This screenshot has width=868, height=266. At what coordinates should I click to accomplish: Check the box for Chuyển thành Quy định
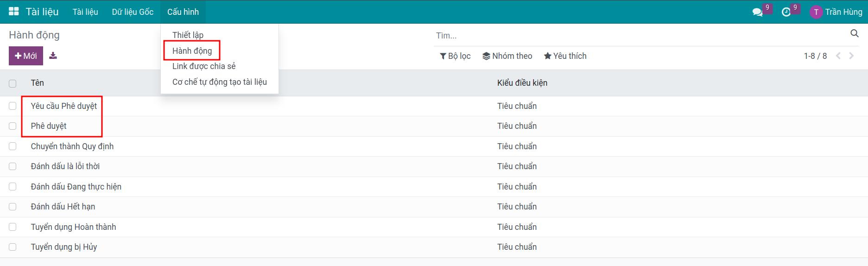(x=13, y=146)
